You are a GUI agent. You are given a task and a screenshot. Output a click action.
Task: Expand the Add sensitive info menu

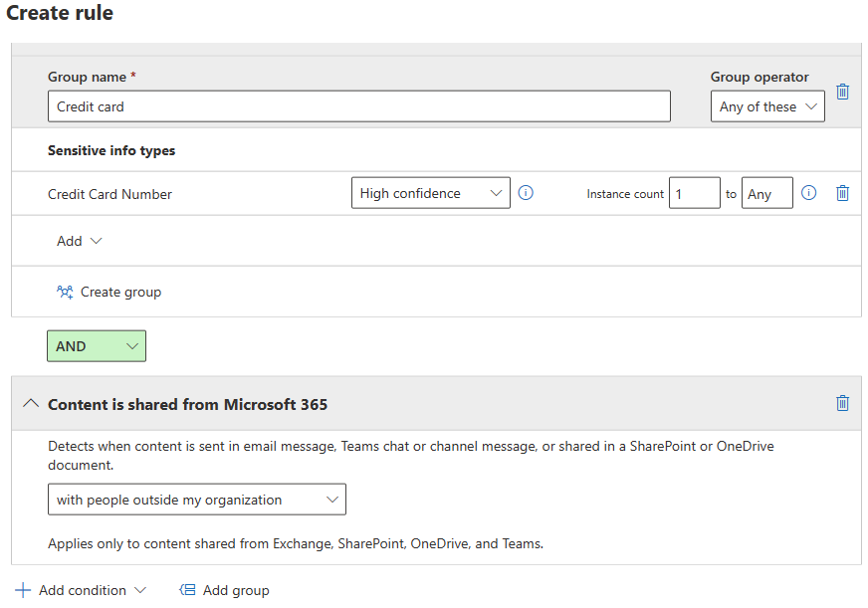80,241
